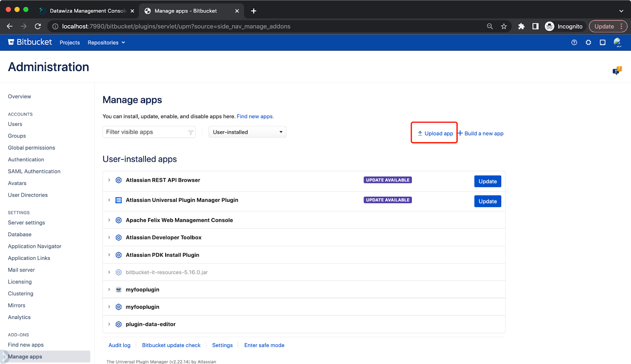Open Users in the sidebar
The width and height of the screenshot is (631, 364).
click(15, 124)
